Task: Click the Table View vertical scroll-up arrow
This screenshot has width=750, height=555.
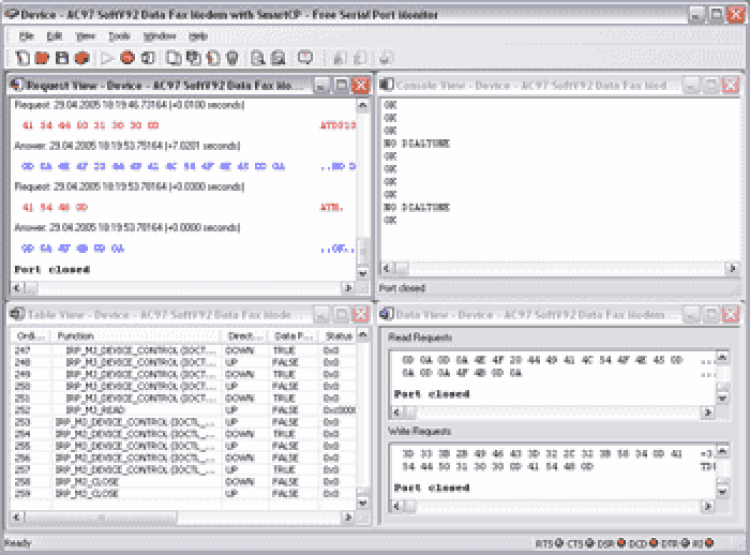Action: [x=363, y=335]
